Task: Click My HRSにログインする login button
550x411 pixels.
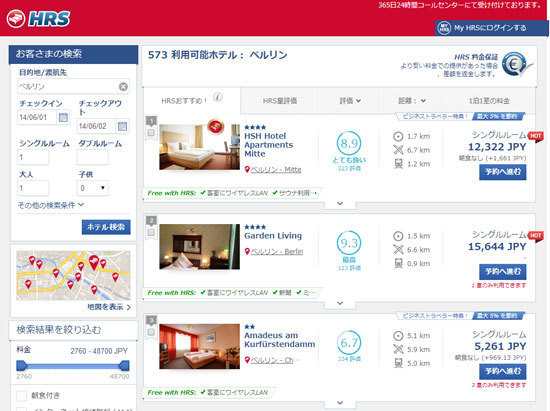Action: tap(492, 28)
